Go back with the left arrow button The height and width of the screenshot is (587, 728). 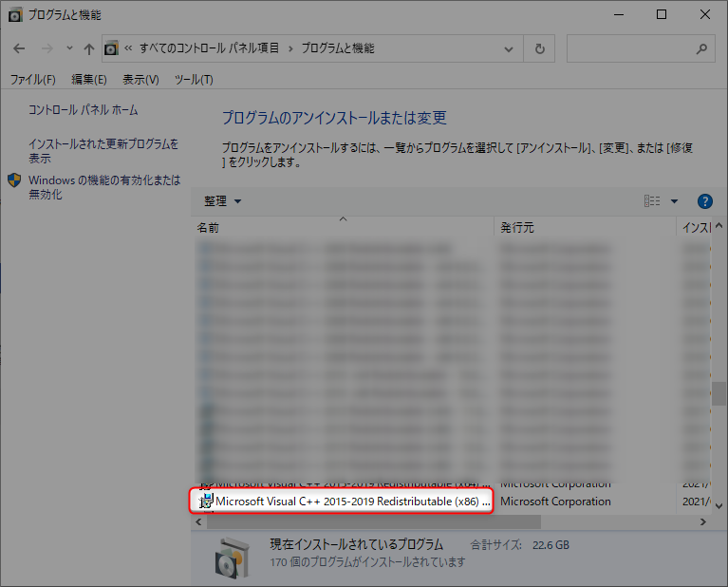coord(19,48)
